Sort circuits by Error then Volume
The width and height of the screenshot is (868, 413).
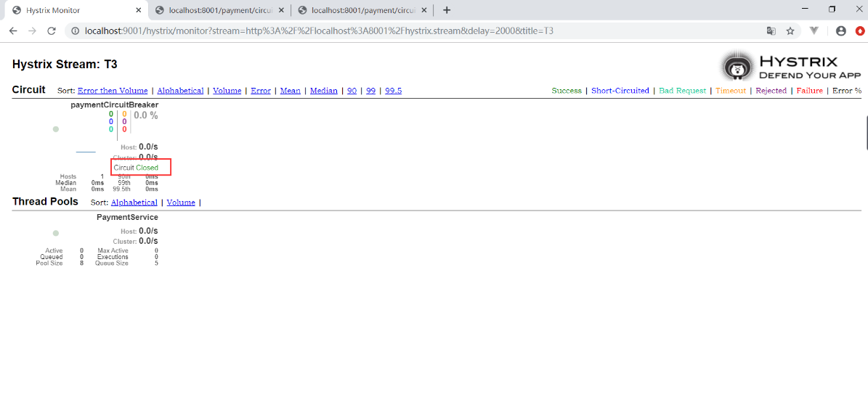coord(113,91)
